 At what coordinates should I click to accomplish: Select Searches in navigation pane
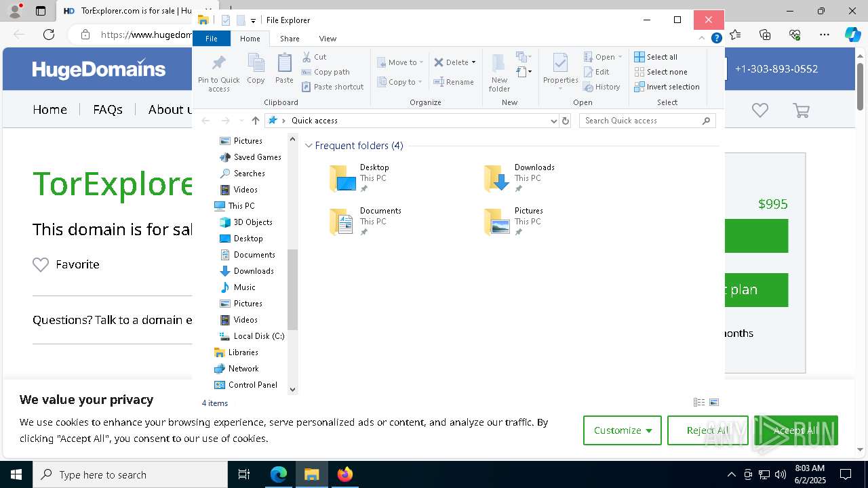[x=242, y=174]
